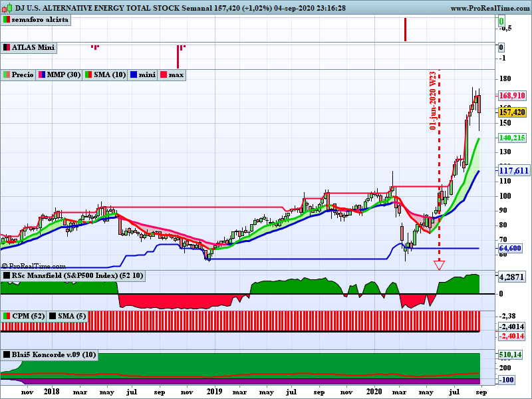The width and height of the screenshot is (532, 399).
Task: Click the red semaforo alcista signal bar
Action: [405, 29]
